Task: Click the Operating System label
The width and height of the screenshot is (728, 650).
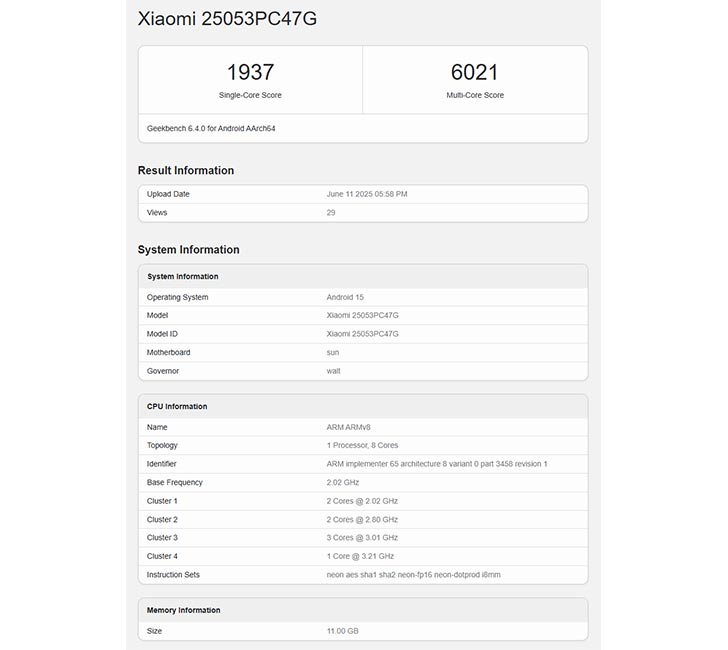Action: (x=177, y=297)
